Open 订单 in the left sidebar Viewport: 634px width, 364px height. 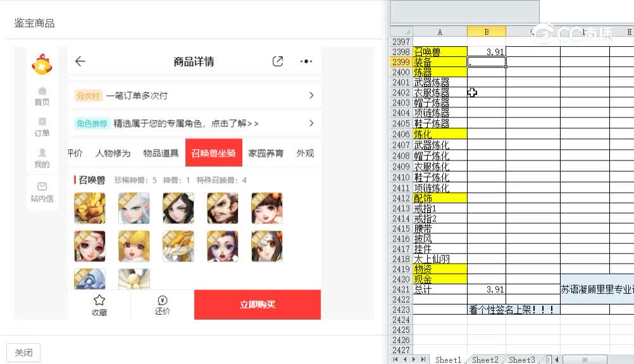click(42, 128)
